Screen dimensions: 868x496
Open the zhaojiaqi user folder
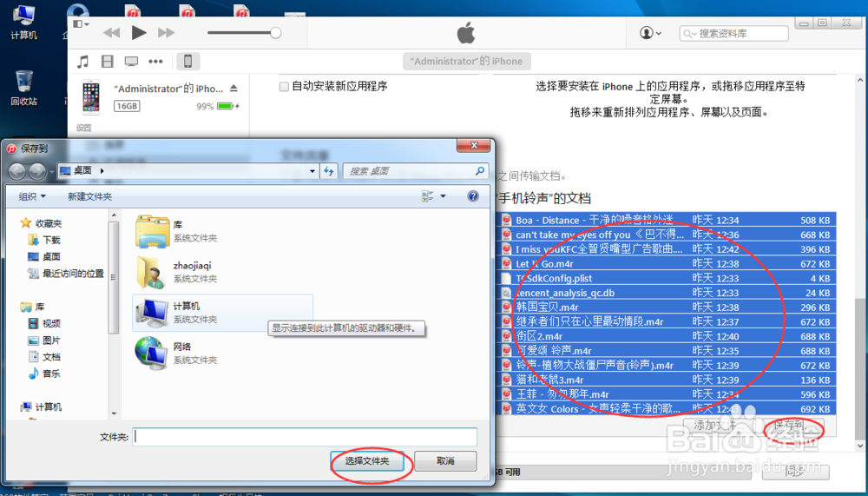pyautogui.click(x=222, y=272)
